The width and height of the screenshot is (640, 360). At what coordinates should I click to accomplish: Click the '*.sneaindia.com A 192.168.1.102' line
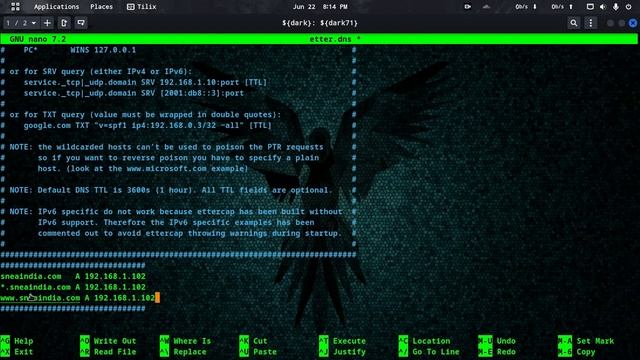tap(73, 287)
